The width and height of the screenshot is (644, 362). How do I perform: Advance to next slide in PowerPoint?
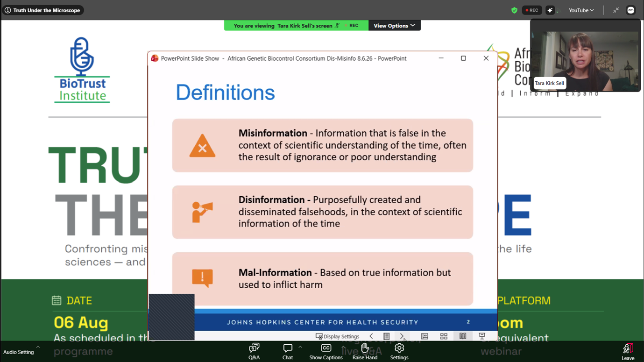tap(402, 336)
